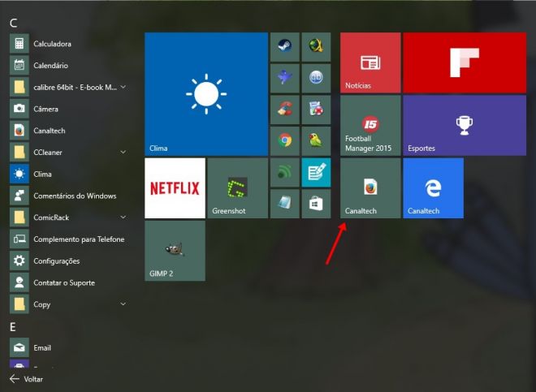The height and width of the screenshot is (392, 536).
Task: Open Clima in the app list
Action: click(x=68, y=174)
